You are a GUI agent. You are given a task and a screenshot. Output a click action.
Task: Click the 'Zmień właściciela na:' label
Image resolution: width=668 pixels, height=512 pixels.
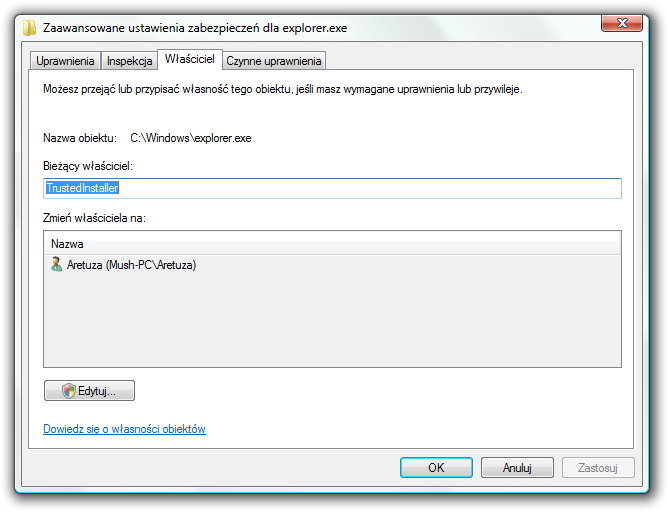point(94,218)
